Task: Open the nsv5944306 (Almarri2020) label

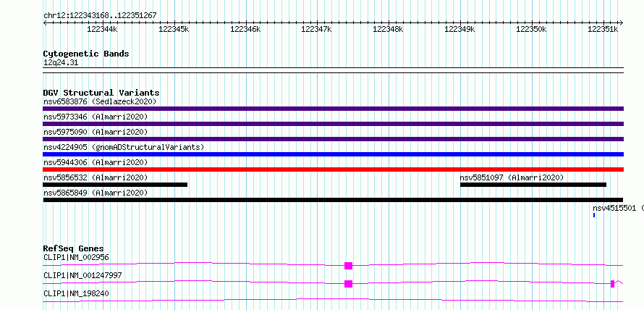Action: (96, 162)
